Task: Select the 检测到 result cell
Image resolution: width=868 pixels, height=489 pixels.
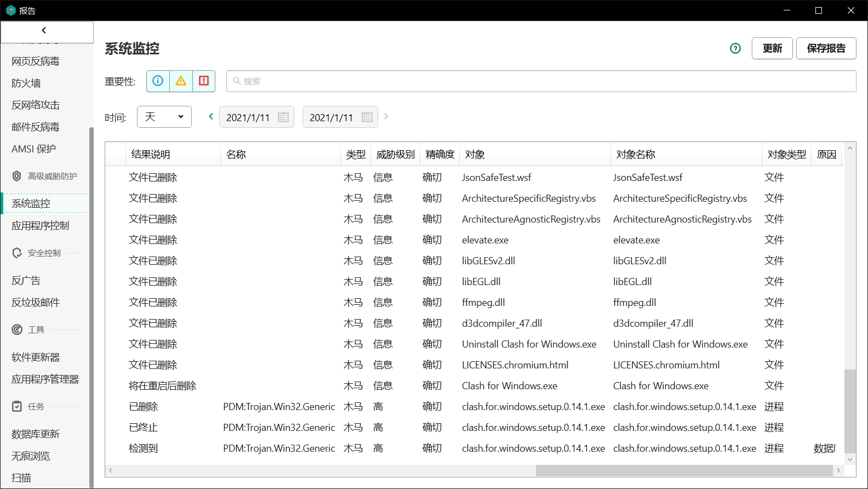Action: click(143, 448)
